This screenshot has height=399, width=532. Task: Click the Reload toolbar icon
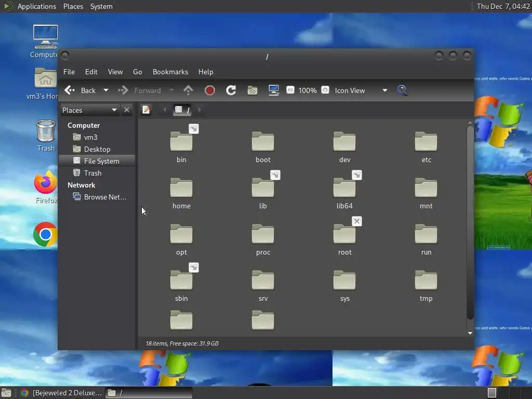231,90
